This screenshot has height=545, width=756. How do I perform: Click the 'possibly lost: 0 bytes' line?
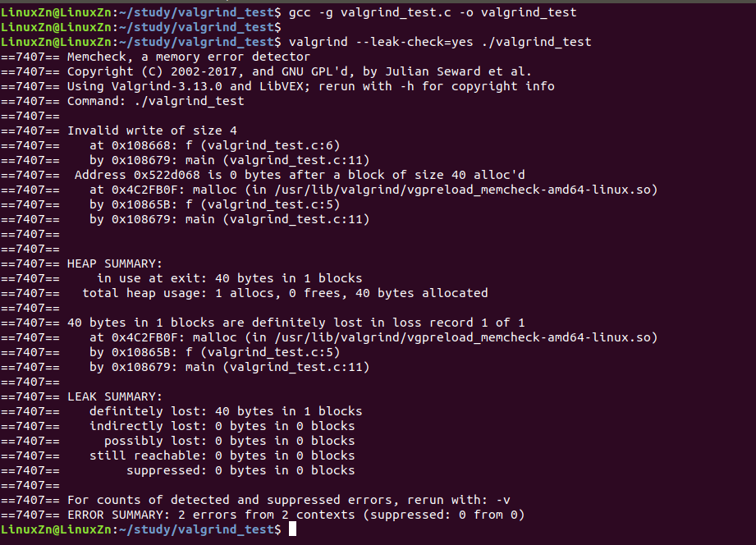(229, 441)
